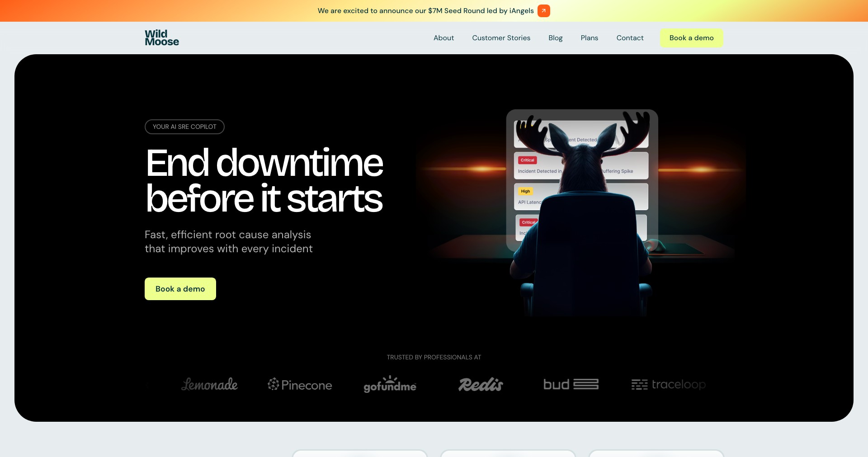The width and height of the screenshot is (868, 457).
Task: Click the Lemonade logo
Action: click(x=209, y=385)
